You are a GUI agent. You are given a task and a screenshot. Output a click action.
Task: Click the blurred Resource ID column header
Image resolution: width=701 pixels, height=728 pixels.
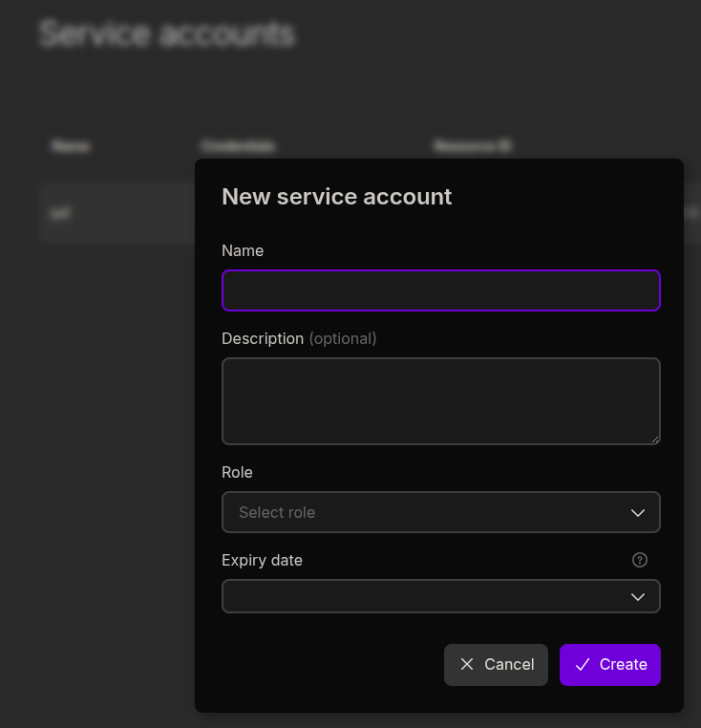pyautogui.click(x=472, y=146)
